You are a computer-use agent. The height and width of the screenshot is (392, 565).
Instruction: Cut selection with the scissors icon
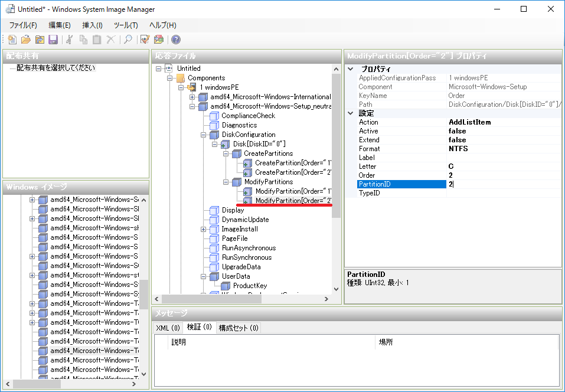coord(70,40)
